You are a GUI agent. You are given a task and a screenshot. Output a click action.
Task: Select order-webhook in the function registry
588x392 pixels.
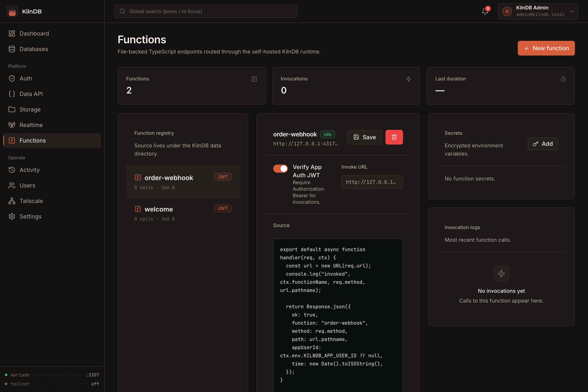point(183,182)
